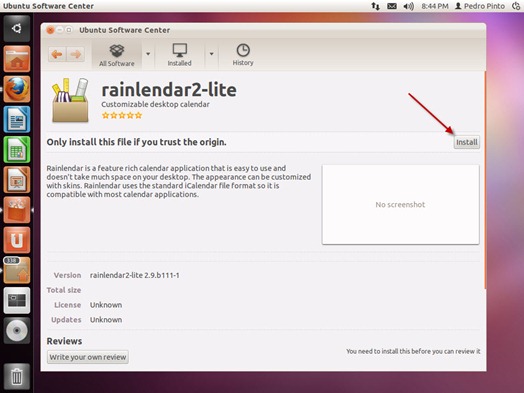524x393 pixels.
Task: Open the Ubuntu Dash home button
Action: tap(17, 28)
